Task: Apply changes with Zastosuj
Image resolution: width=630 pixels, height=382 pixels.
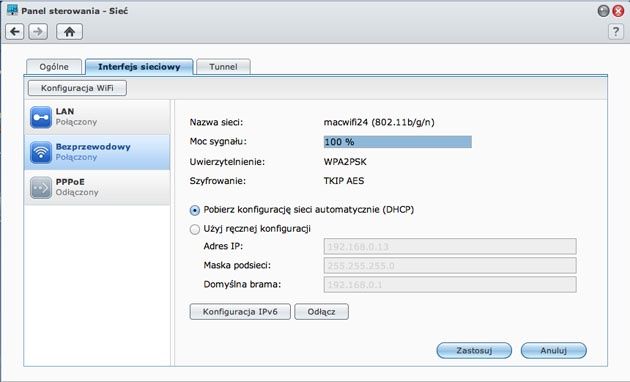Action: click(x=474, y=350)
